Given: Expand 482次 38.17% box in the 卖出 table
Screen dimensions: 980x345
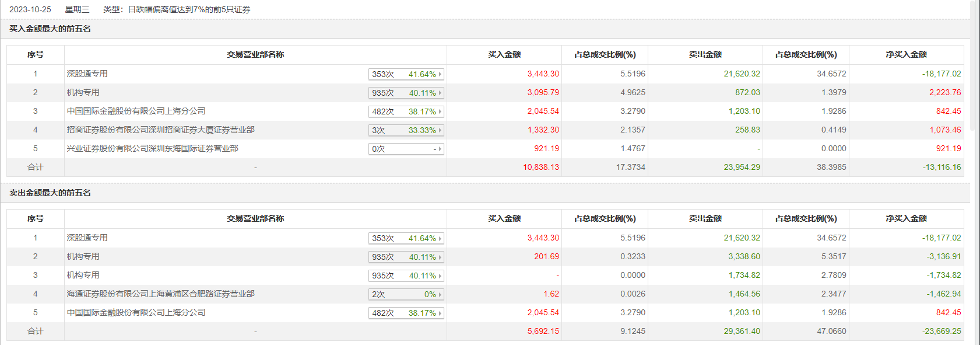Looking at the screenshot, I should 406,313.
